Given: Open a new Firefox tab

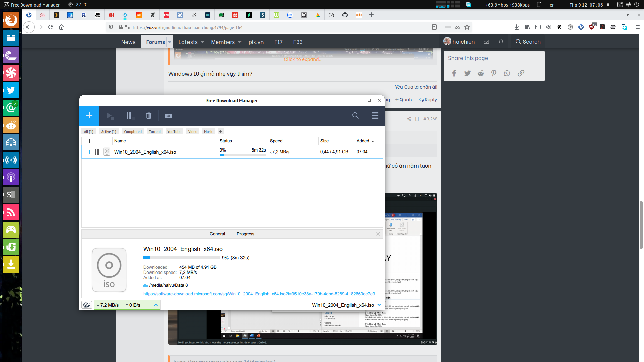Looking at the screenshot, I should coord(371,15).
